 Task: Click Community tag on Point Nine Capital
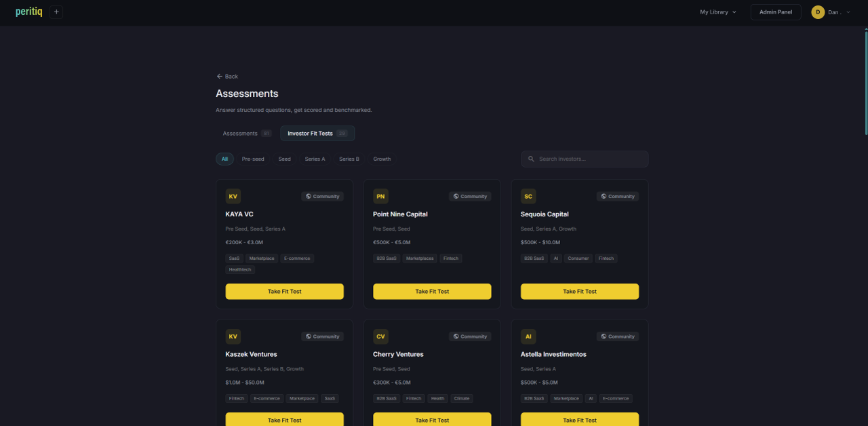click(470, 197)
